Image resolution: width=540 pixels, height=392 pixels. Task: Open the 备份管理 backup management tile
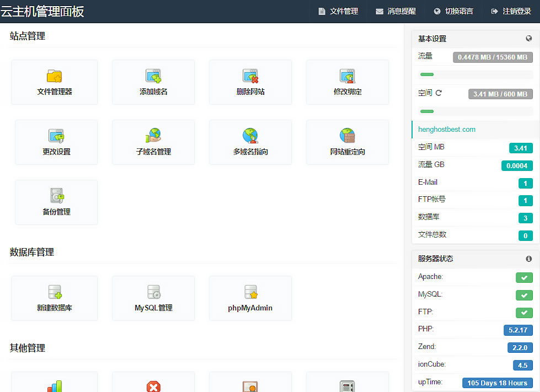click(56, 202)
